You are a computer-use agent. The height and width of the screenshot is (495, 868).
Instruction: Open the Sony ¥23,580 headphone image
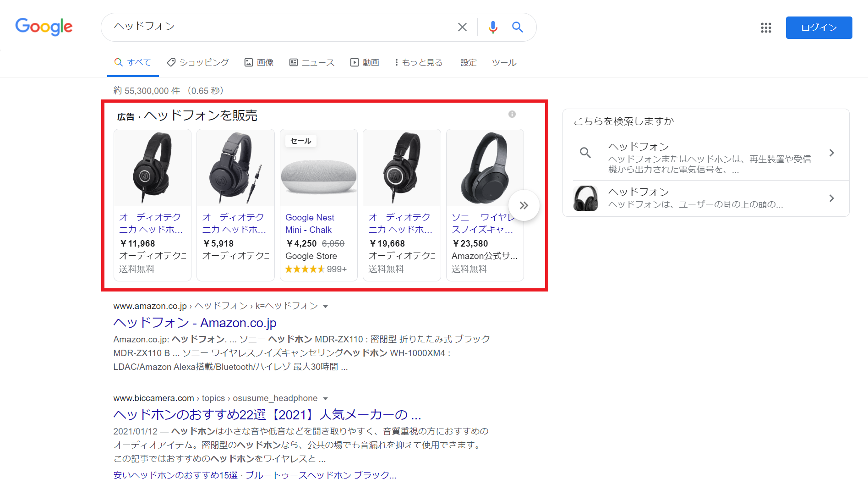(485, 168)
